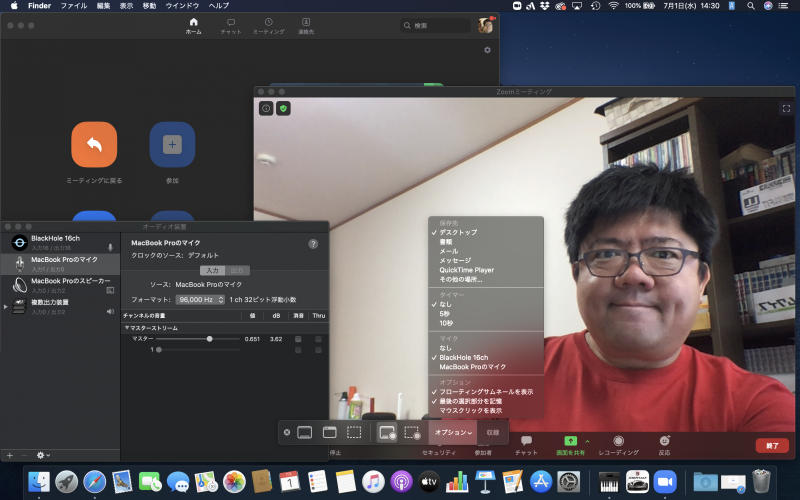Switch to チャット tab in Zoom home

[231, 26]
